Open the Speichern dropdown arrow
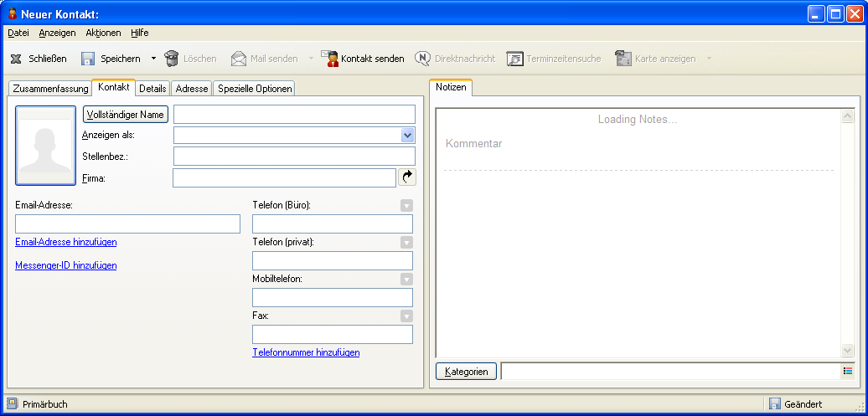 [x=153, y=58]
